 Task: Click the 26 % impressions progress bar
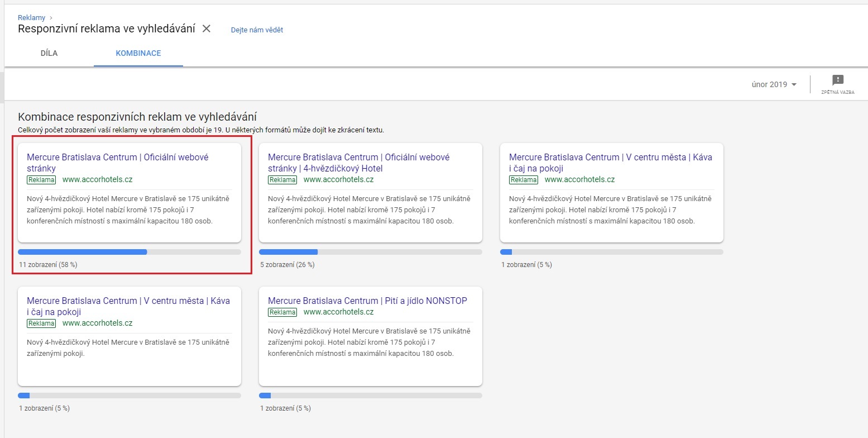(x=370, y=252)
